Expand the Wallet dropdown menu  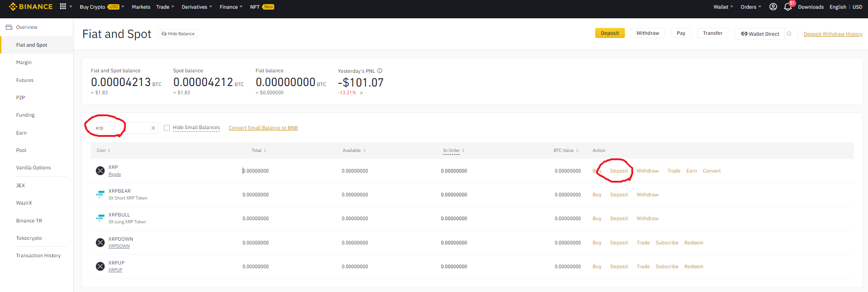pyautogui.click(x=732, y=7)
